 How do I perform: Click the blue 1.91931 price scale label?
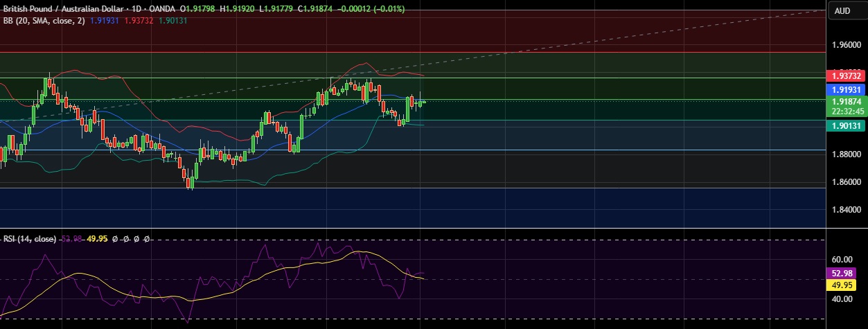(x=846, y=89)
